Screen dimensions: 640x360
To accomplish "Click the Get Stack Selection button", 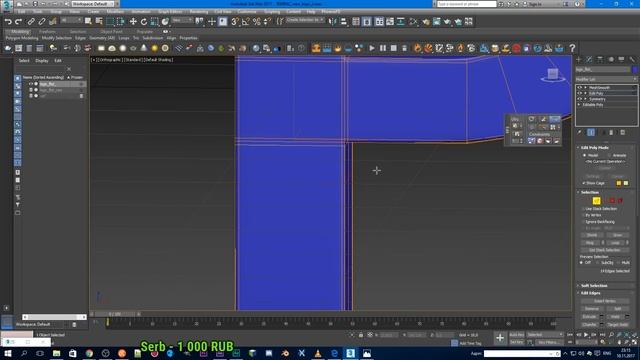I will (605, 250).
